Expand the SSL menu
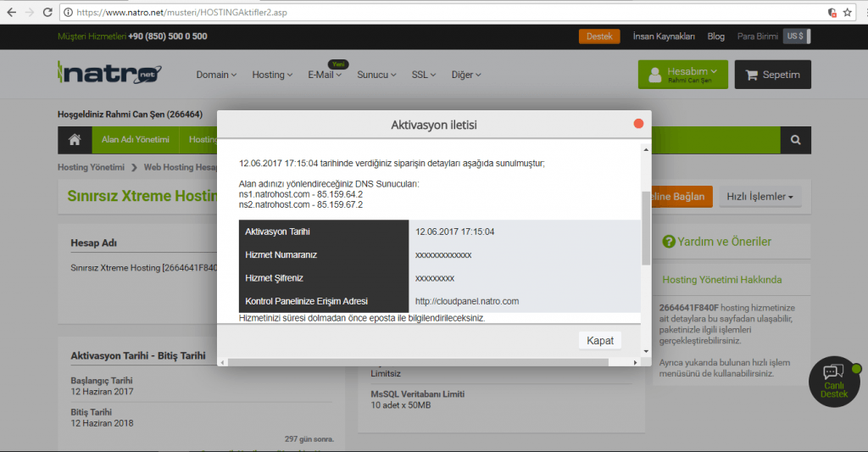Screen dimensions: 868x452 (424, 75)
